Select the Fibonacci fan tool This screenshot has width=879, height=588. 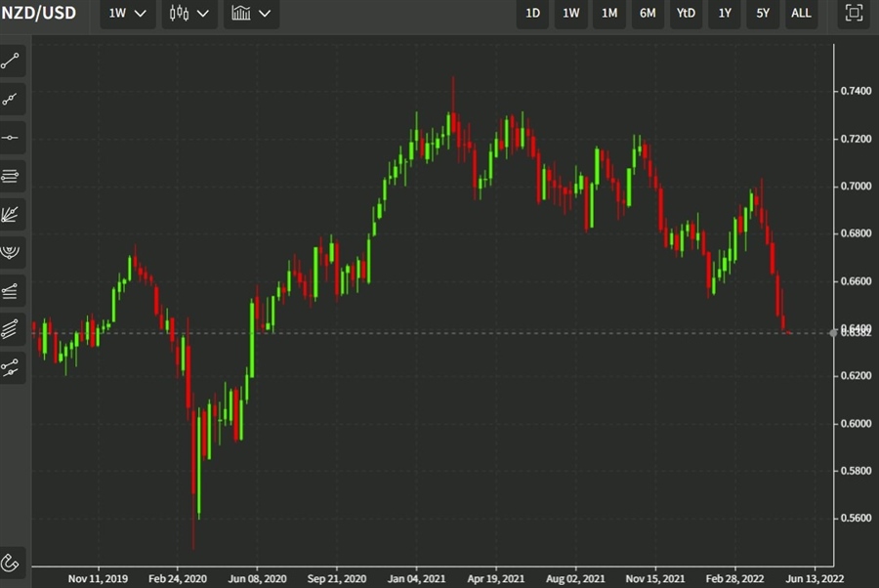click(11, 214)
